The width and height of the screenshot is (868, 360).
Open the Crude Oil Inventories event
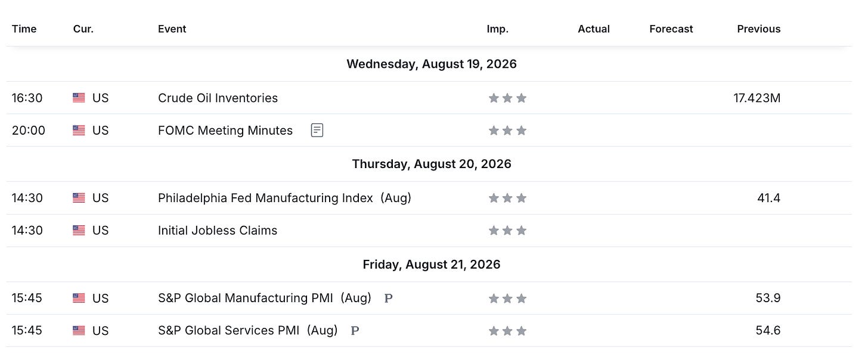coord(218,98)
